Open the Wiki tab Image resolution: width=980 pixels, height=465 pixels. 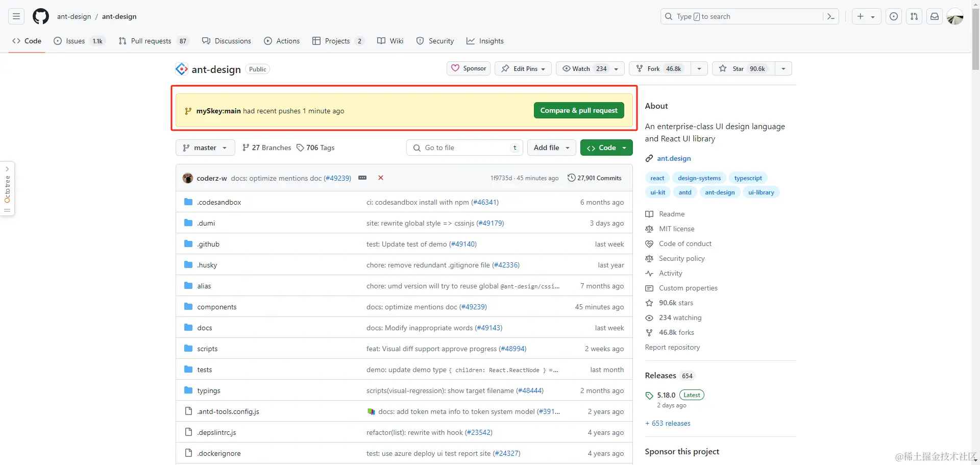(390, 41)
